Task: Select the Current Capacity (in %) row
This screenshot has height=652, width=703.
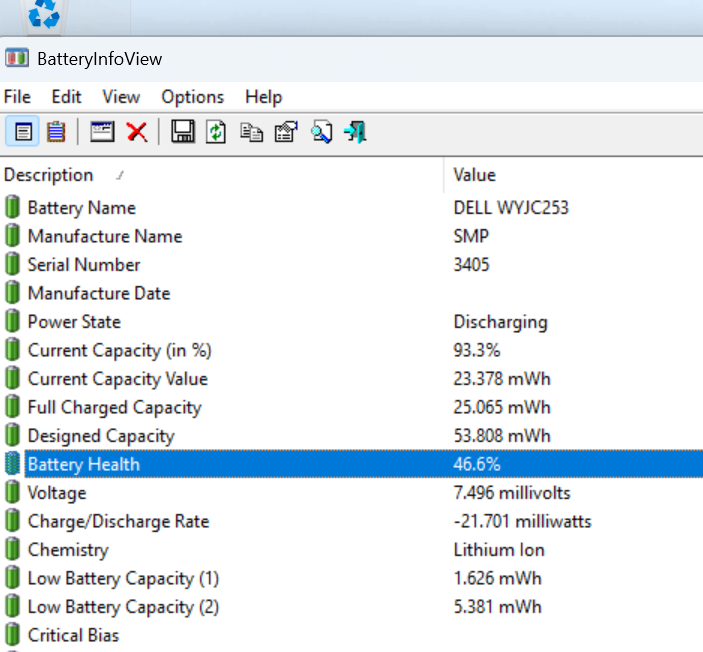Action: [x=352, y=350]
